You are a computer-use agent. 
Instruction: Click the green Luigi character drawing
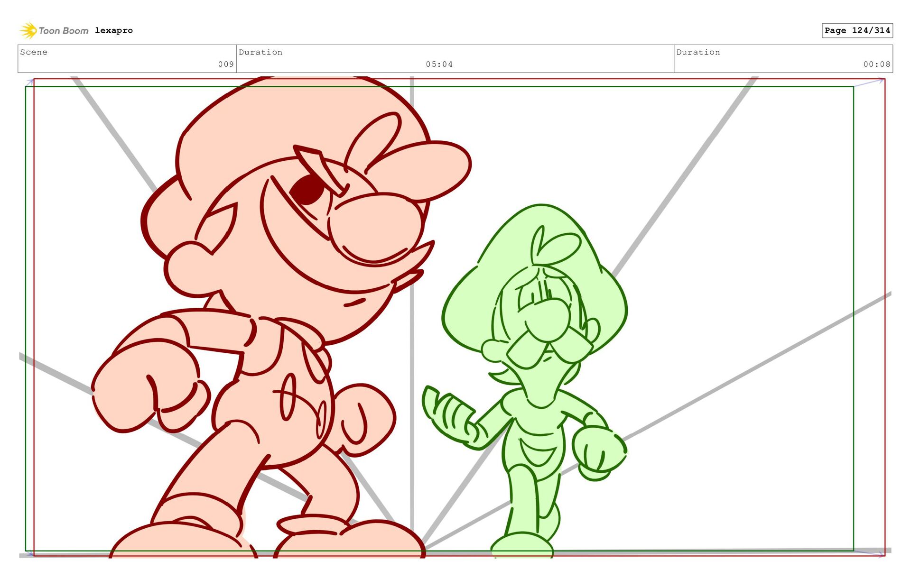tap(525, 381)
